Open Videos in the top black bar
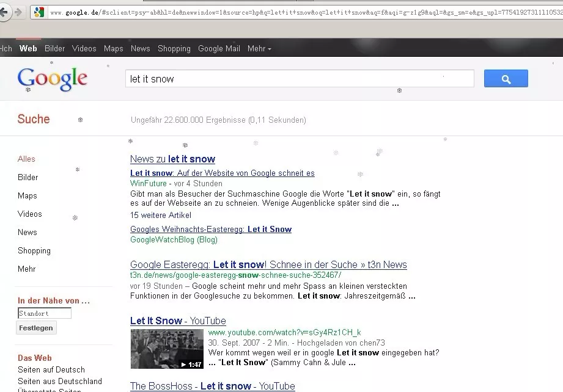Image resolution: width=563 pixels, height=392 pixels. pyautogui.click(x=84, y=48)
